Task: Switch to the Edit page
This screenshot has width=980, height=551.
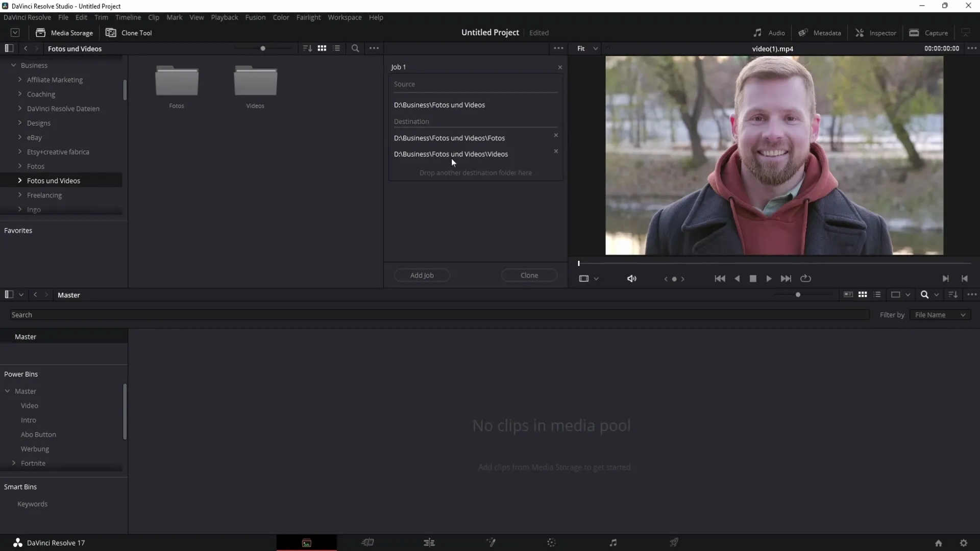Action: [x=429, y=543]
